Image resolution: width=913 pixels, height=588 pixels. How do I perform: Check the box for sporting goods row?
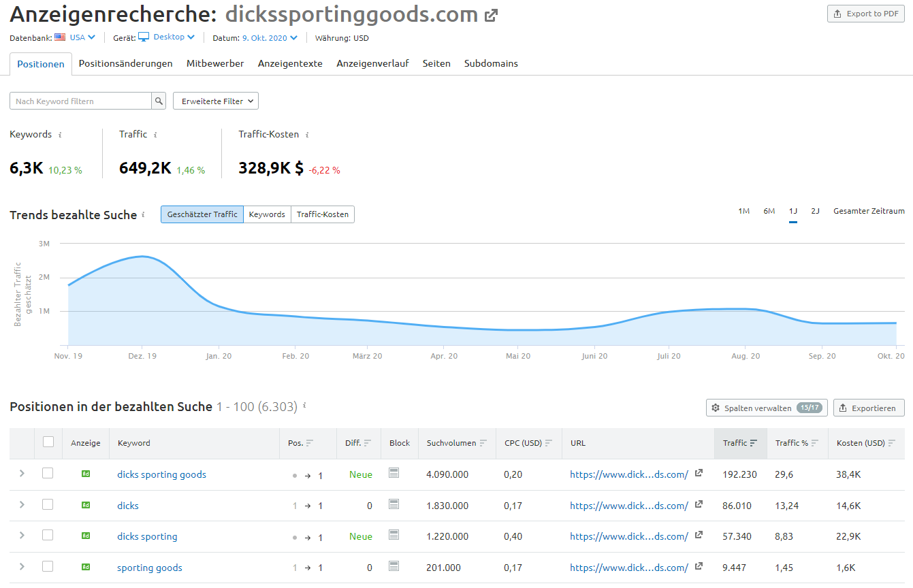(48, 566)
